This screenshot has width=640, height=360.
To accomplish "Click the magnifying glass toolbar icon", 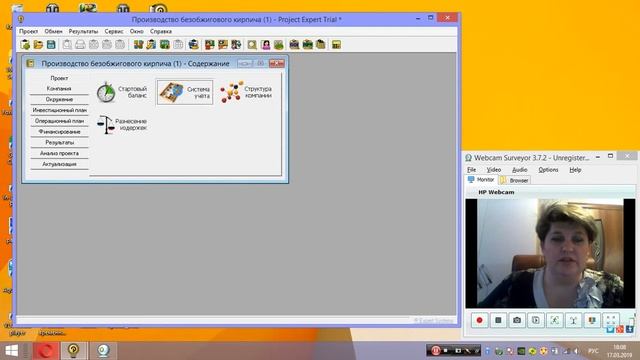I will click(252, 44).
